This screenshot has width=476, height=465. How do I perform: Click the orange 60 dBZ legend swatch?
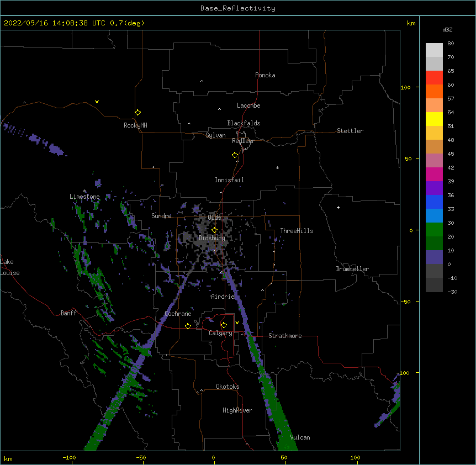[434, 91]
